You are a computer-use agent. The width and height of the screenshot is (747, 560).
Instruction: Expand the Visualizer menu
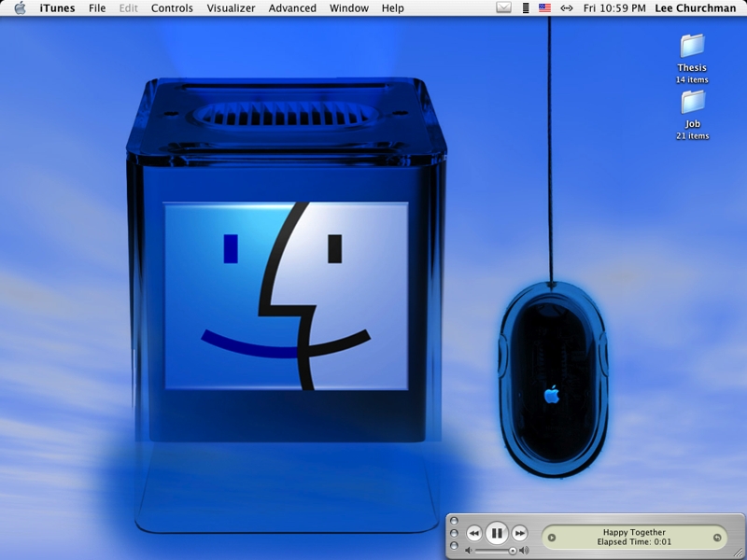coord(231,8)
